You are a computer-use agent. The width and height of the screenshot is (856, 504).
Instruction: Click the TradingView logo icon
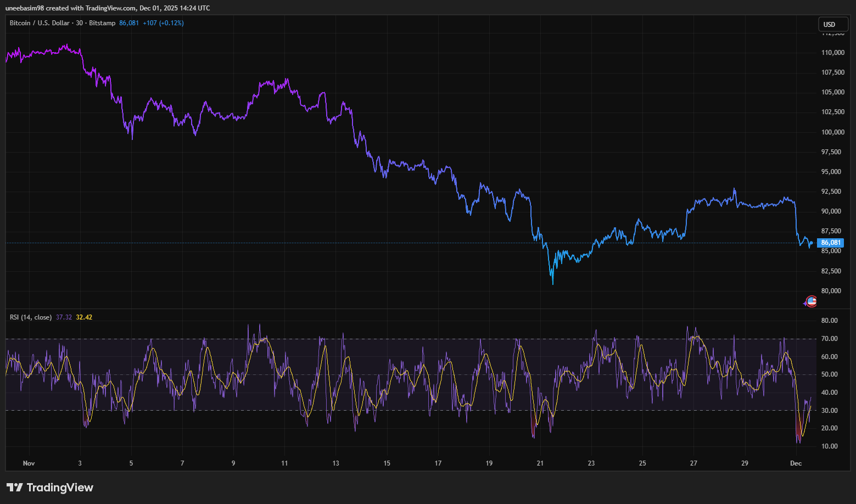[14, 488]
